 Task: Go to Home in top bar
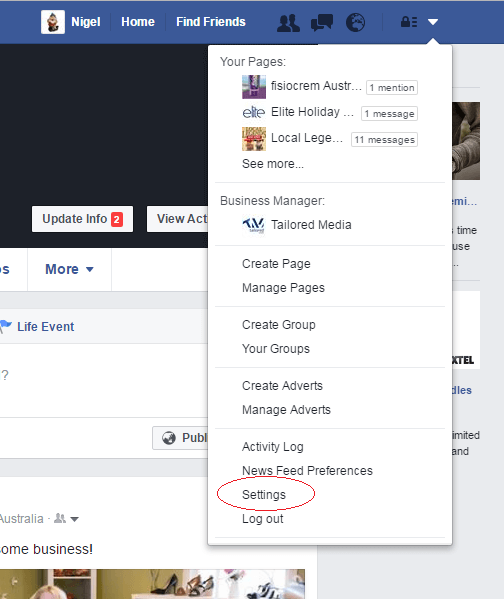[x=138, y=22]
